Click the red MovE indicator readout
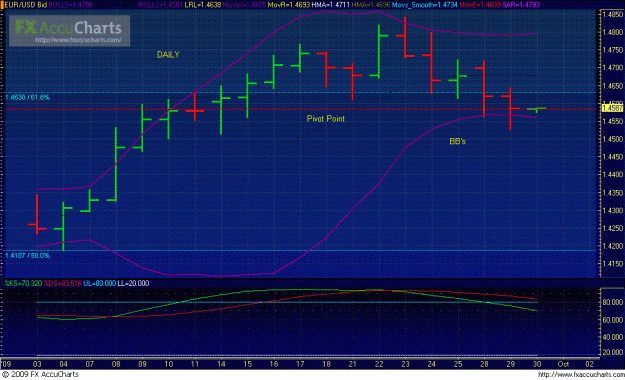This screenshot has height=380, width=625. (480, 5)
